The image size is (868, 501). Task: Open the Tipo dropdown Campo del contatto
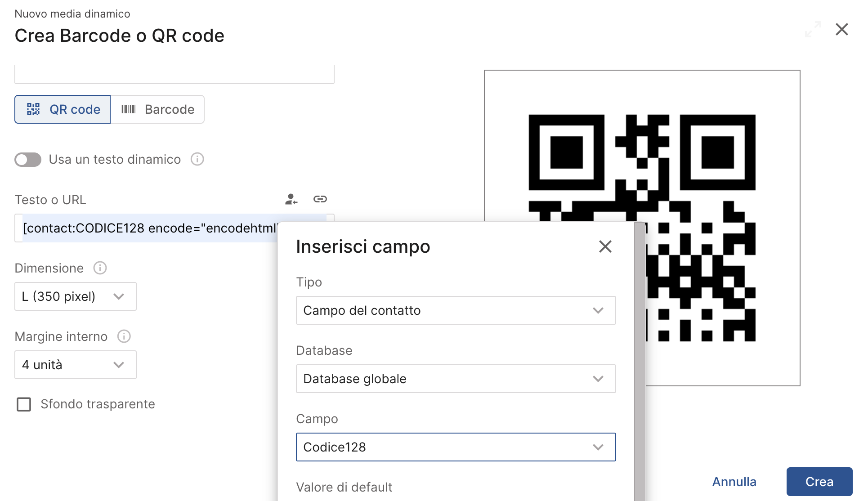456,310
